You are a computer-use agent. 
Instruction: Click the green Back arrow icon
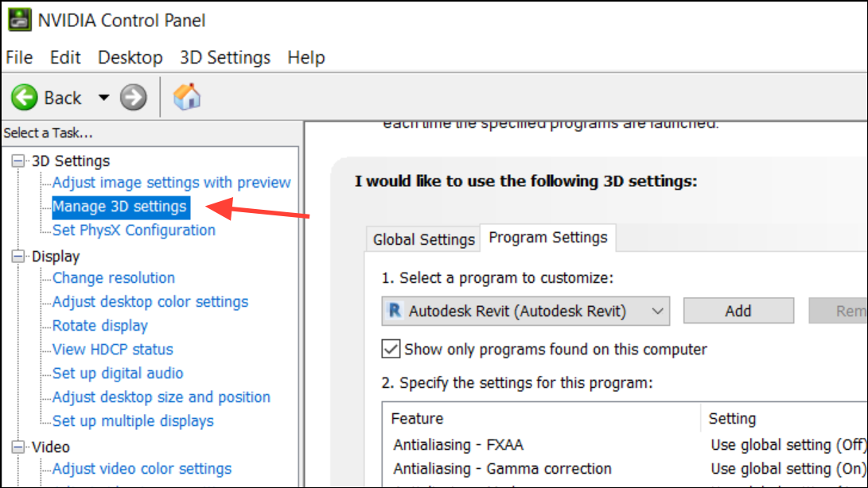(x=25, y=98)
